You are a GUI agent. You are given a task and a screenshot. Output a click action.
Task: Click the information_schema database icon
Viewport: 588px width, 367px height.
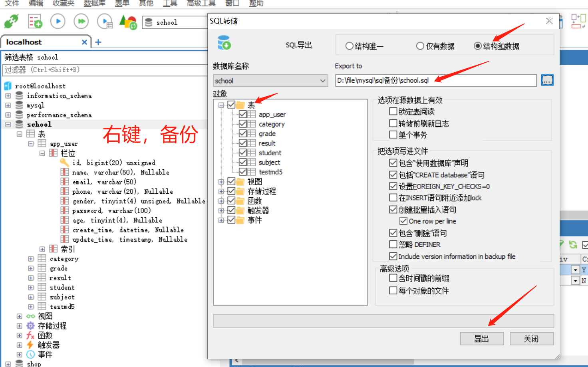coord(19,95)
